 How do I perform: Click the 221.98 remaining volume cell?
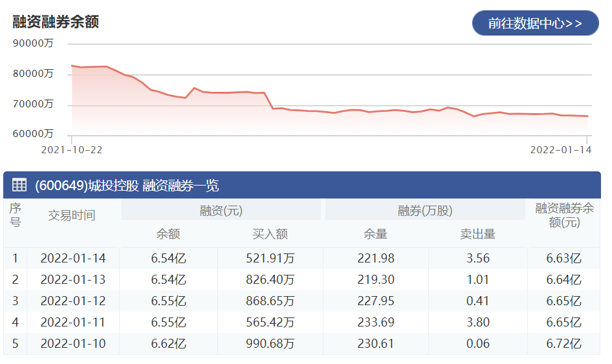tap(376, 258)
